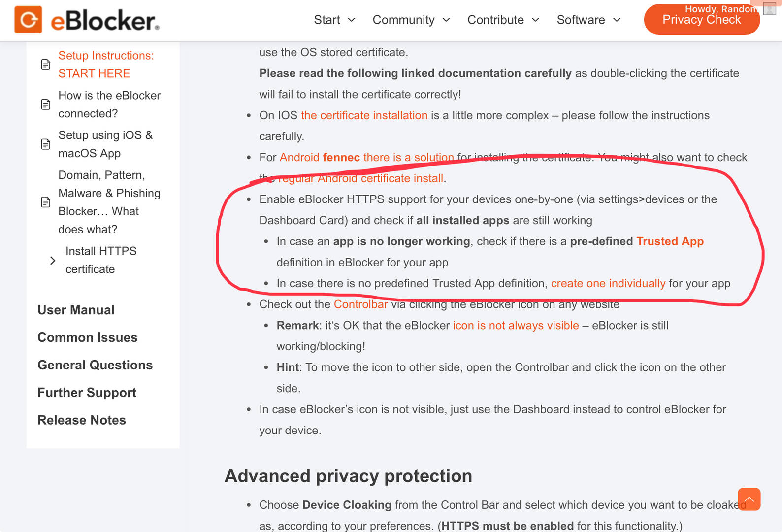Expand the Install HTTPS certificate chevron
This screenshot has height=532, width=782.
click(53, 261)
